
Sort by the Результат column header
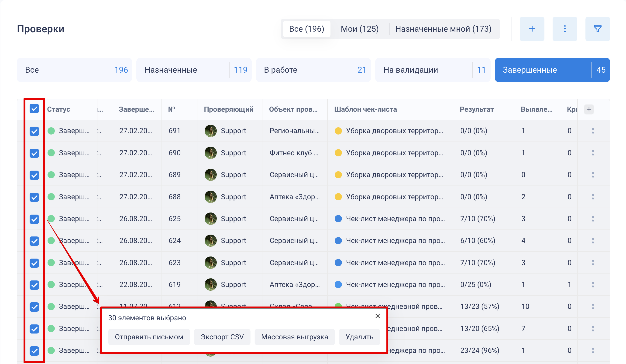[476, 109]
